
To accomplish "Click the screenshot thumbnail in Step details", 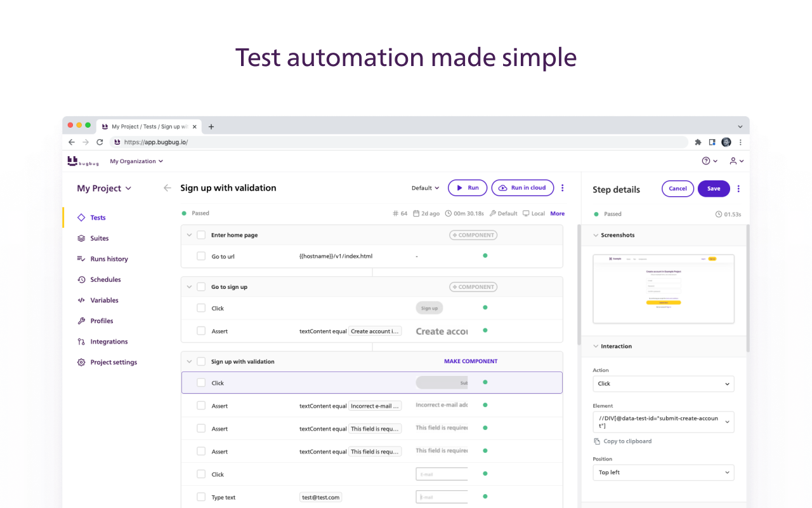I will pyautogui.click(x=663, y=289).
